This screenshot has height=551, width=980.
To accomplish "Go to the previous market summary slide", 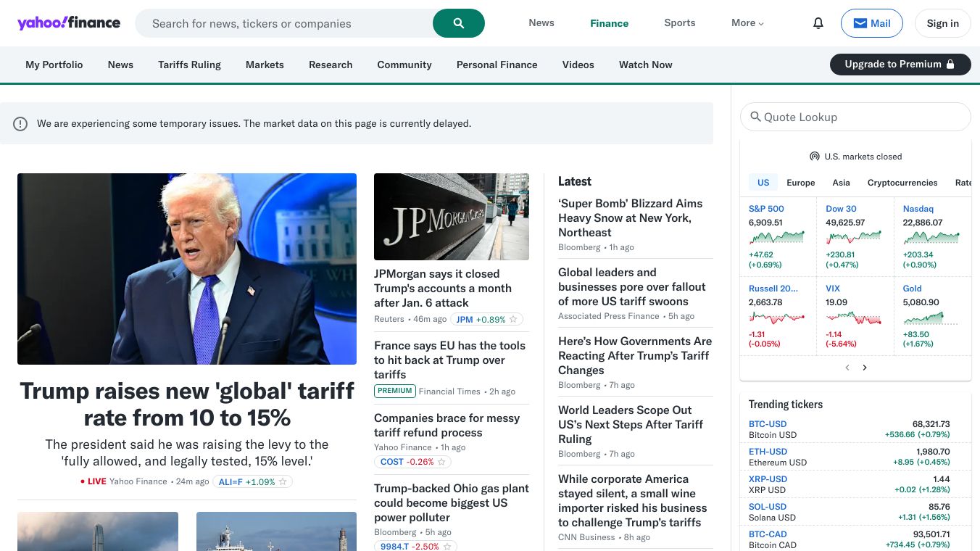I will (847, 368).
